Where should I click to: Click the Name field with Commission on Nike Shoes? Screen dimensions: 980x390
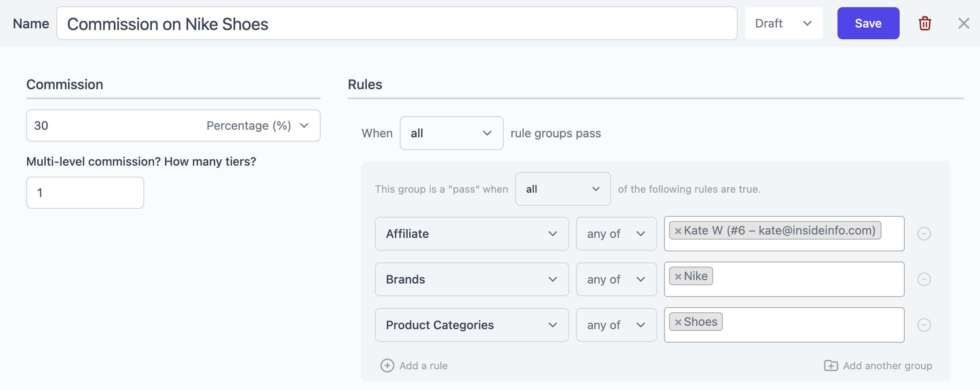point(396,24)
